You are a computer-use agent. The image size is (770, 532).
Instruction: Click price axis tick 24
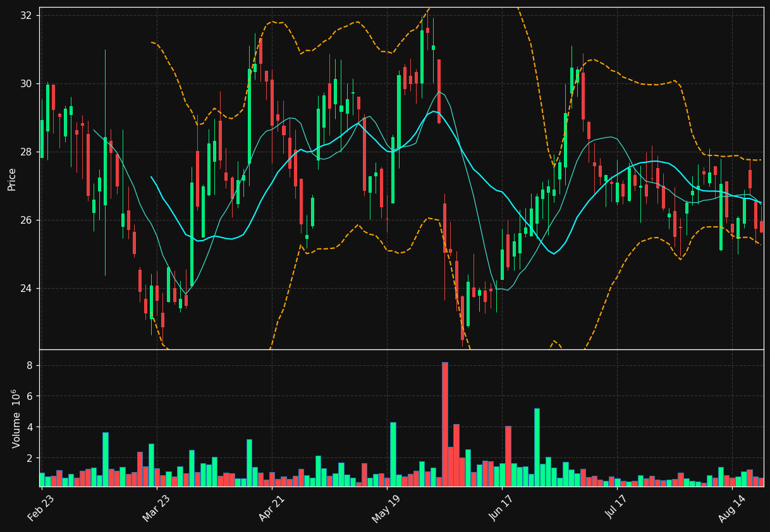[x=26, y=288]
